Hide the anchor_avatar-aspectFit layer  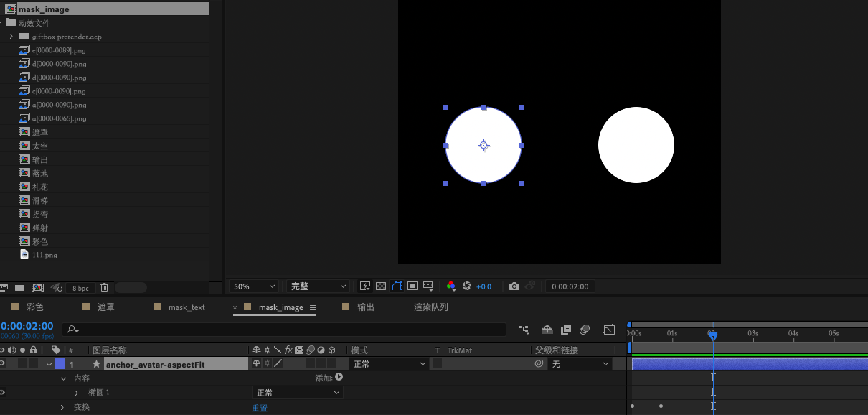pos(2,364)
